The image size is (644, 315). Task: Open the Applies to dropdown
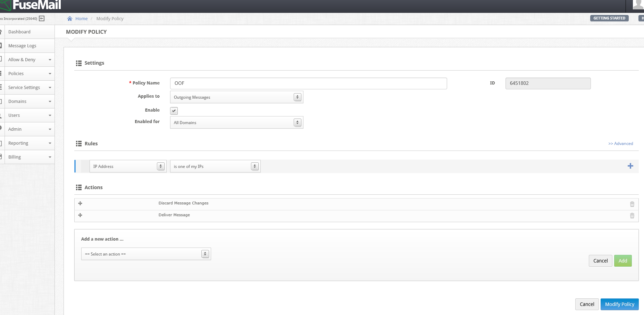click(236, 97)
